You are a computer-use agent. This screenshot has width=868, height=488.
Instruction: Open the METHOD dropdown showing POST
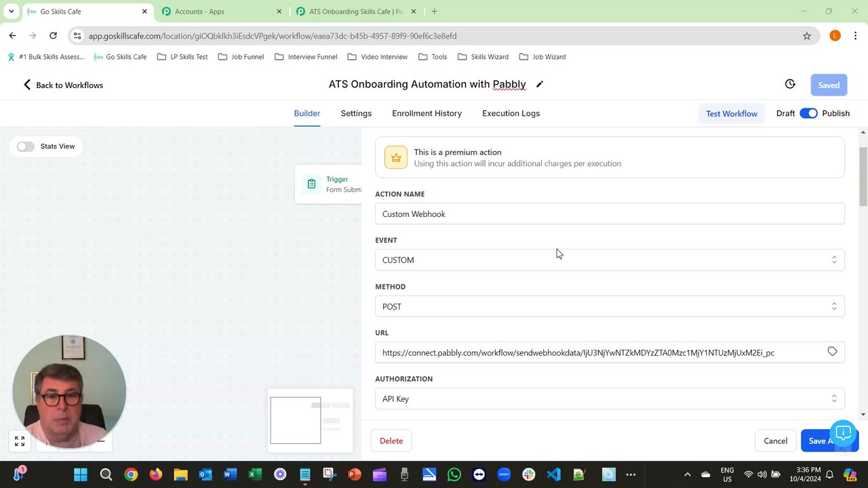pyautogui.click(x=610, y=306)
